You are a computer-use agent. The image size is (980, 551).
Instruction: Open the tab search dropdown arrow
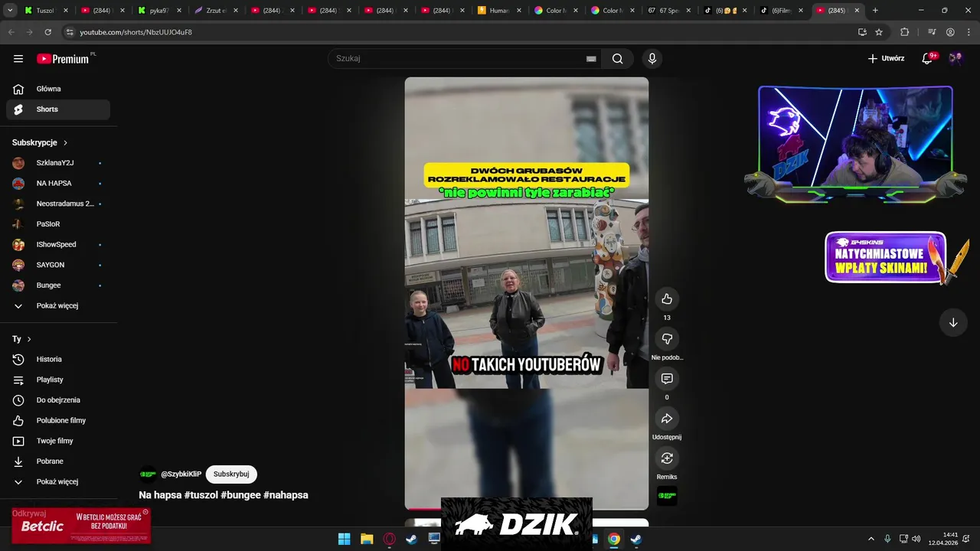(10, 10)
